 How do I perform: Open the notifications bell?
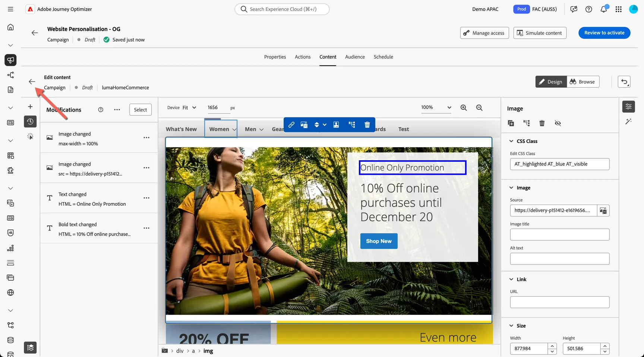[x=604, y=9]
